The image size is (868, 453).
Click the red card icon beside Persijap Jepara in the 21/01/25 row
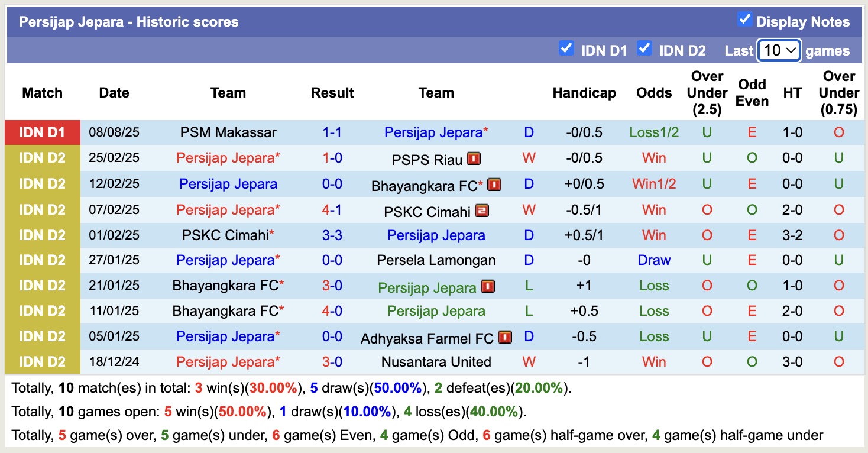[x=487, y=287]
